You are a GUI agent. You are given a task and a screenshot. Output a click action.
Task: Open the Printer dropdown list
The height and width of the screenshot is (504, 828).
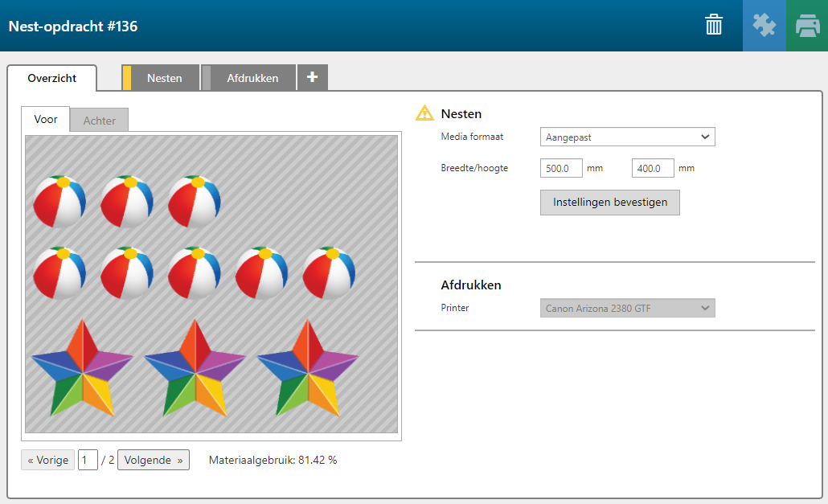point(627,308)
